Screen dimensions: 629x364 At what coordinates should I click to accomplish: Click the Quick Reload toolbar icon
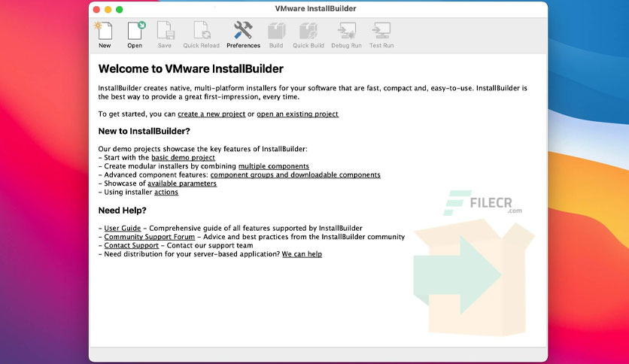click(201, 35)
